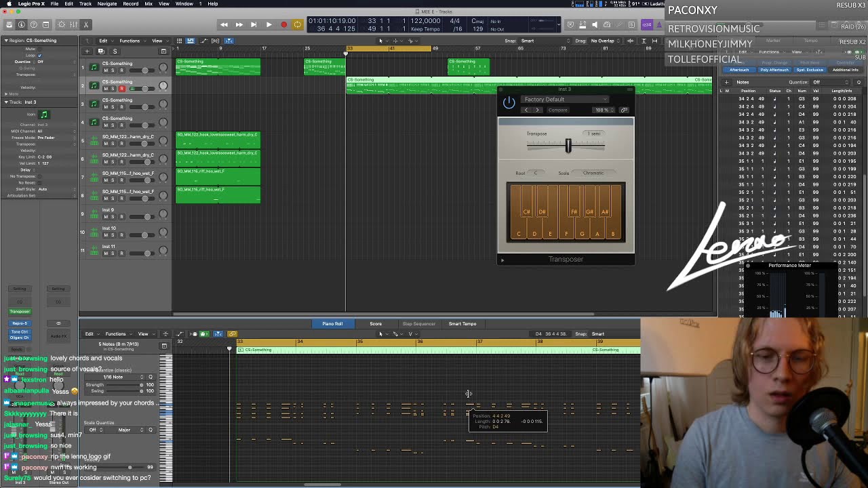Open the Library panel icon

(9, 24)
